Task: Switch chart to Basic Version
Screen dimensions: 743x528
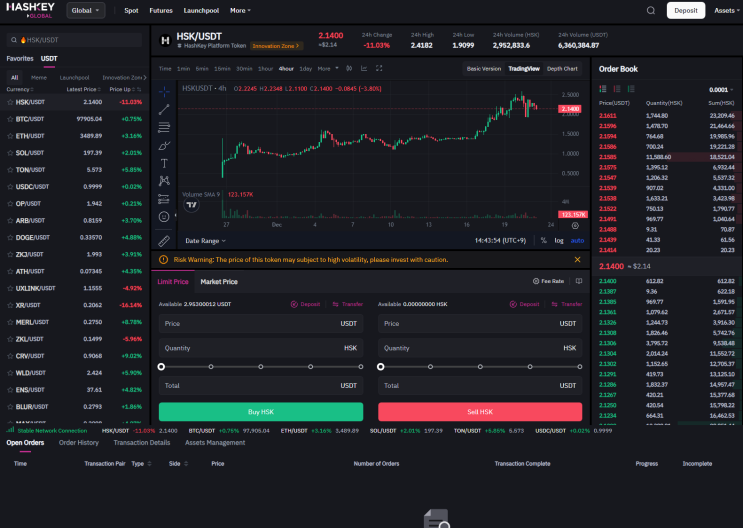Action: [x=483, y=69]
